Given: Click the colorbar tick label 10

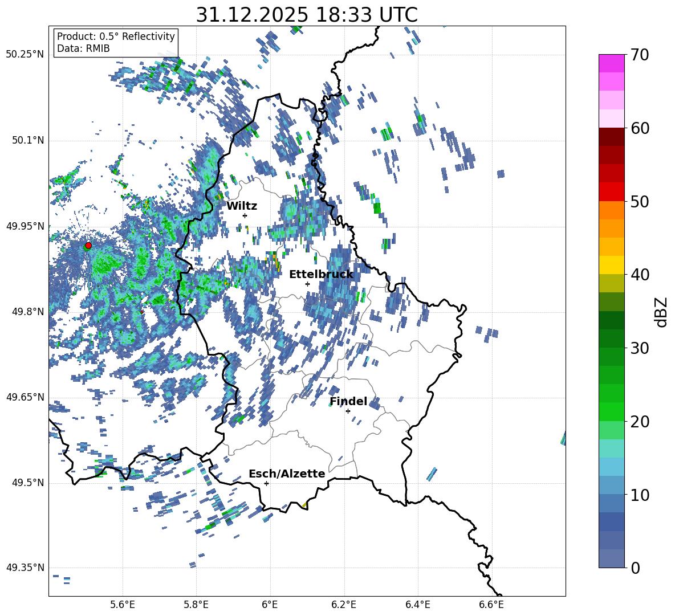Looking at the screenshot, I should (x=640, y=495).
